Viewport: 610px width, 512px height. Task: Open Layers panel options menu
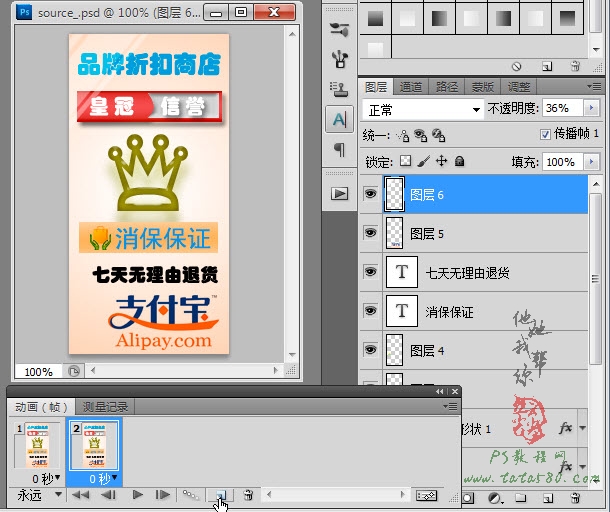pyautogui.click(x=594, y=86)
